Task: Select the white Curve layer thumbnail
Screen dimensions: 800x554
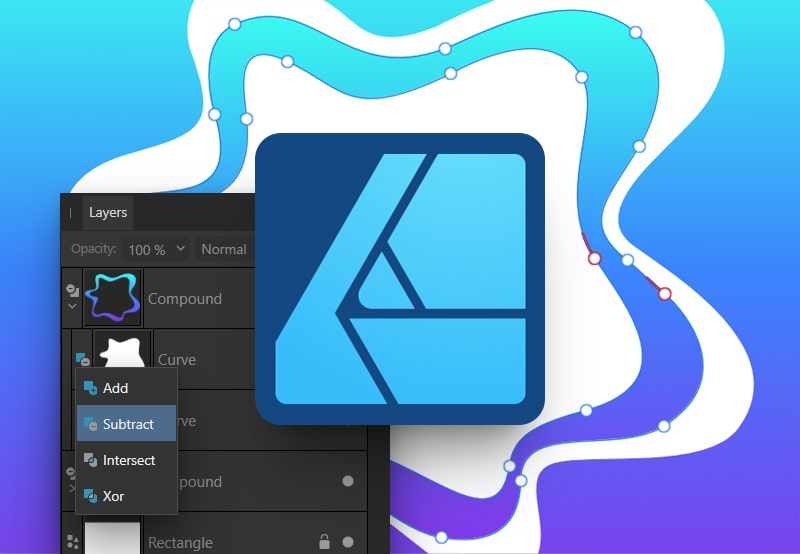Action: click(122, 350)
